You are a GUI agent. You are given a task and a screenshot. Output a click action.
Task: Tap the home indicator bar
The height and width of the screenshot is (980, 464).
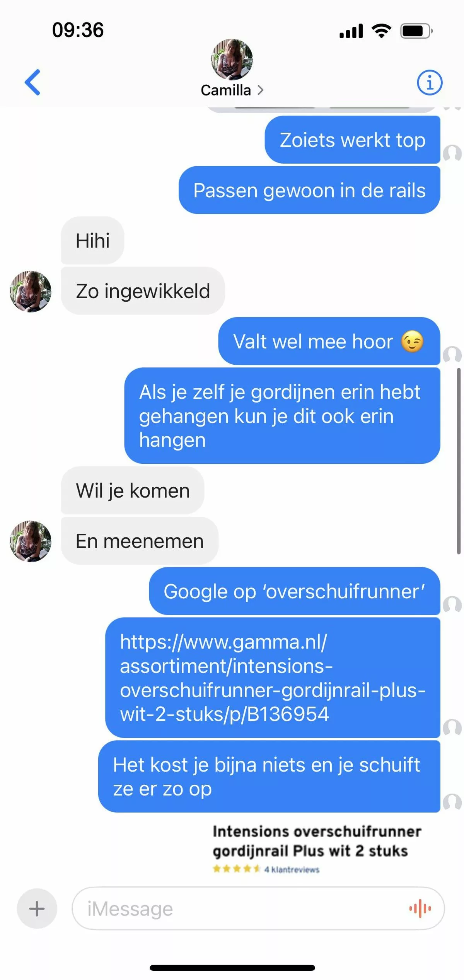point(232,968)
